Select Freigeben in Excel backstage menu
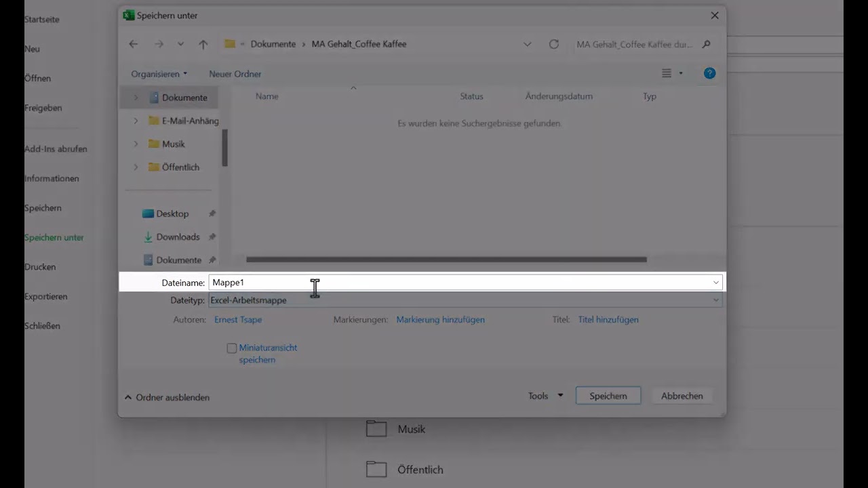868x488 pixels. (43, 108)
